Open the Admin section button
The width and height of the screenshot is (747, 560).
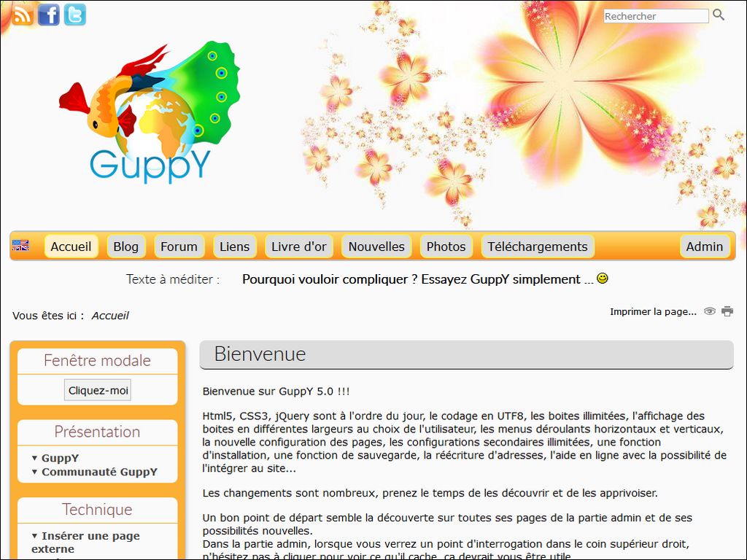(704, 246)
